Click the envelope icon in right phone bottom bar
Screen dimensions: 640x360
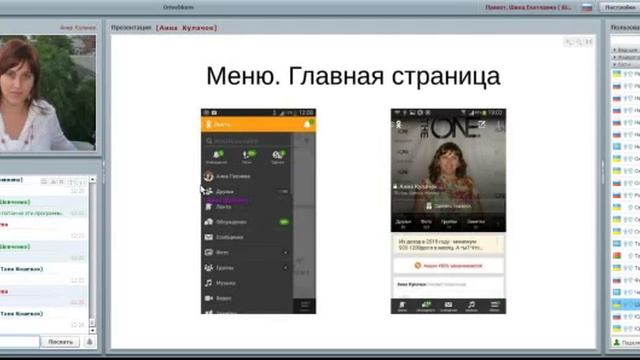click(448, 306)
